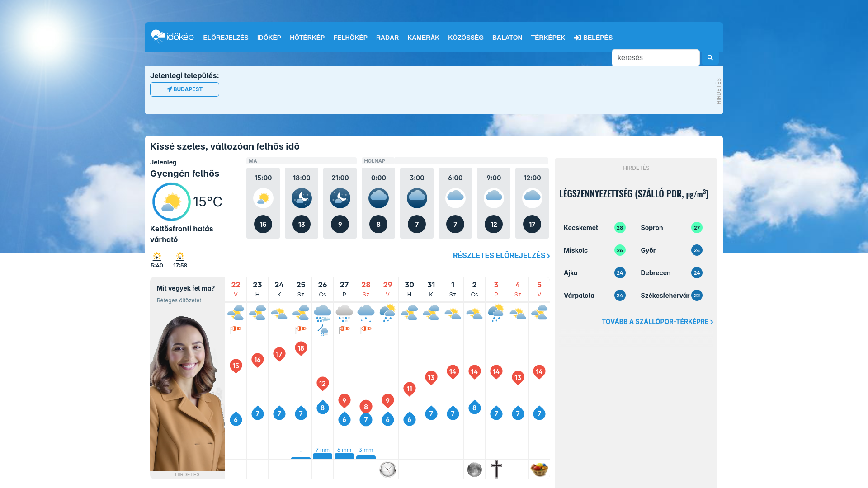Click the windsock icon under day 25
The width and height of the screenshot is (868, 488).
tap(301, 329)
